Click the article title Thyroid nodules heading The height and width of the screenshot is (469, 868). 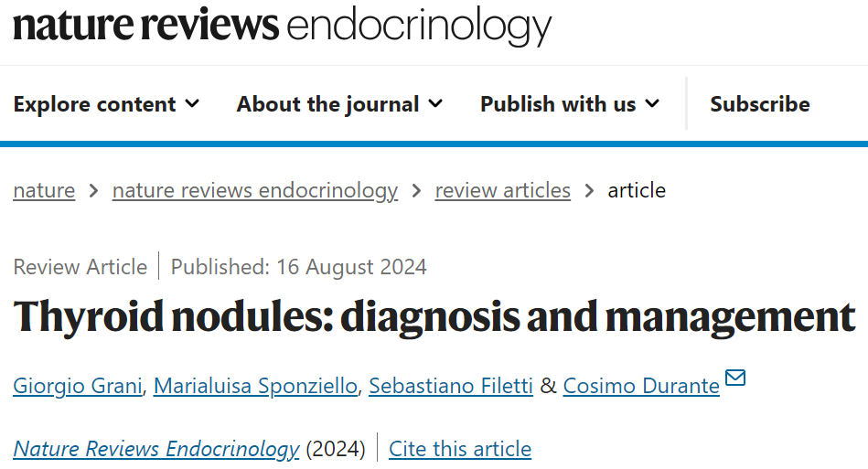(x=434, y=317)
